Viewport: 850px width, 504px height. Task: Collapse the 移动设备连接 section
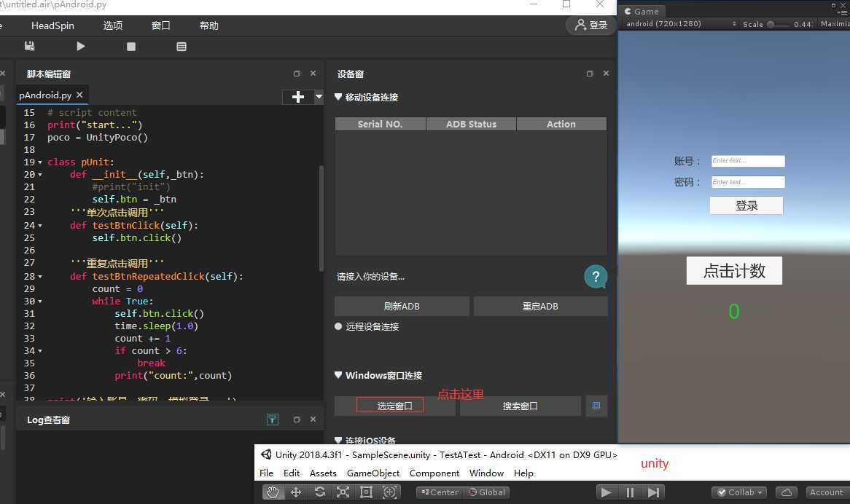coord(338,97)
